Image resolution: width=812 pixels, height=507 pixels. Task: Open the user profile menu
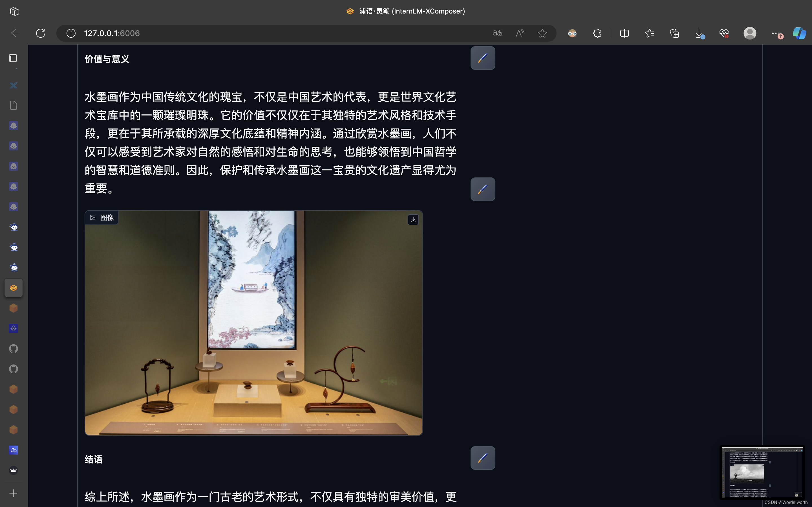750,33
